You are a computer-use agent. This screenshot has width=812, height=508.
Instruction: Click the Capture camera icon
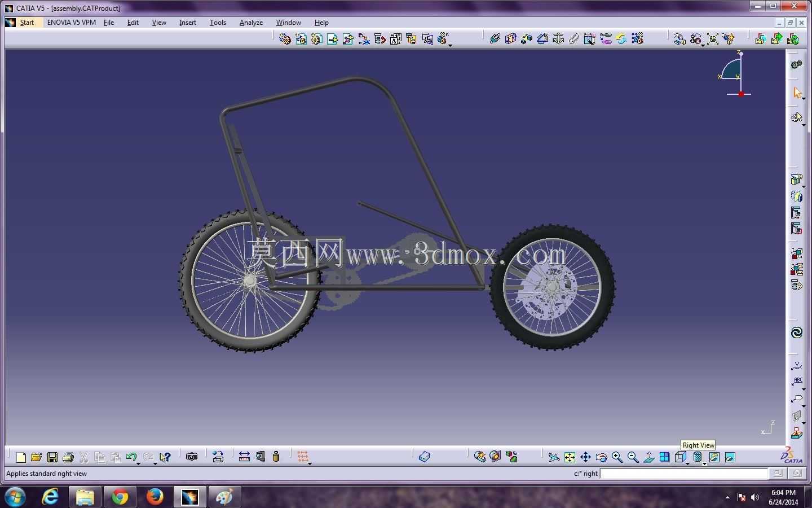point(192,457)
